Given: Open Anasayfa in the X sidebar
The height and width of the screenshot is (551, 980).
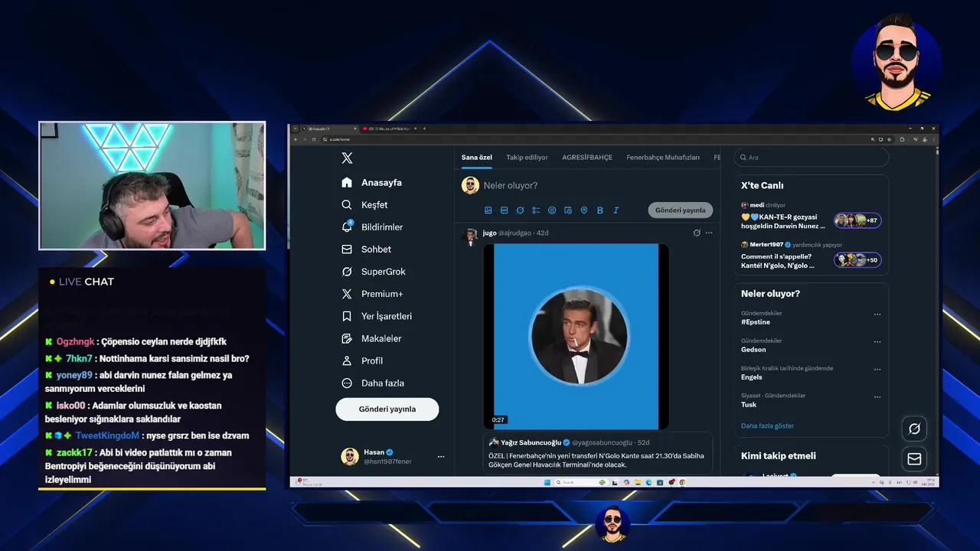Looking at the screenshot, I should point(371,182).
